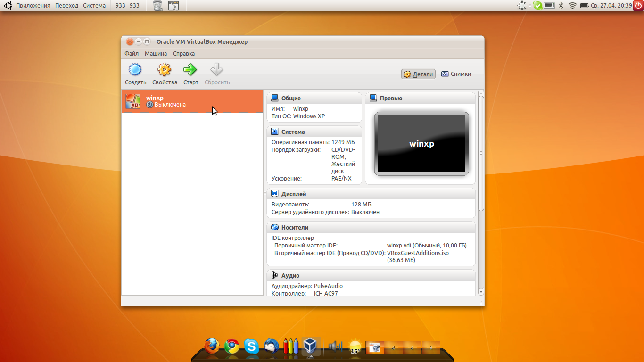
Task: Click the VirtualBox cube dock icon
Action: pyautogui.click(x=311, y=346)
